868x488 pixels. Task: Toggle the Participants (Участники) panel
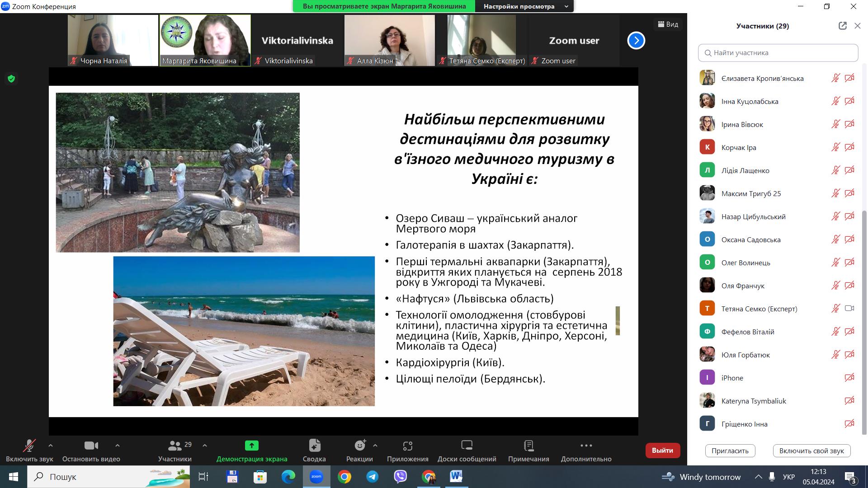click(175, 446)
